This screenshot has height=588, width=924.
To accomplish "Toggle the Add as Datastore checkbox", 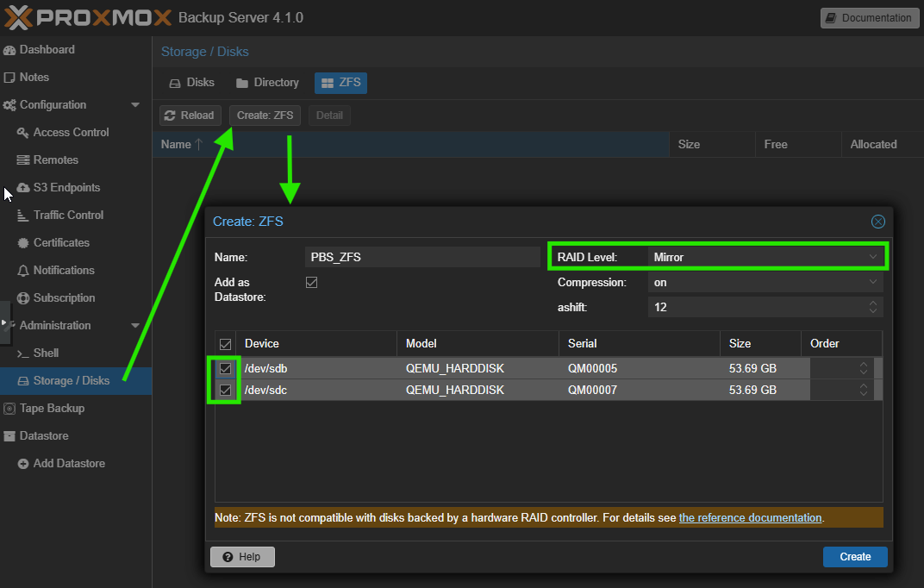I will (x=312, y=283).
